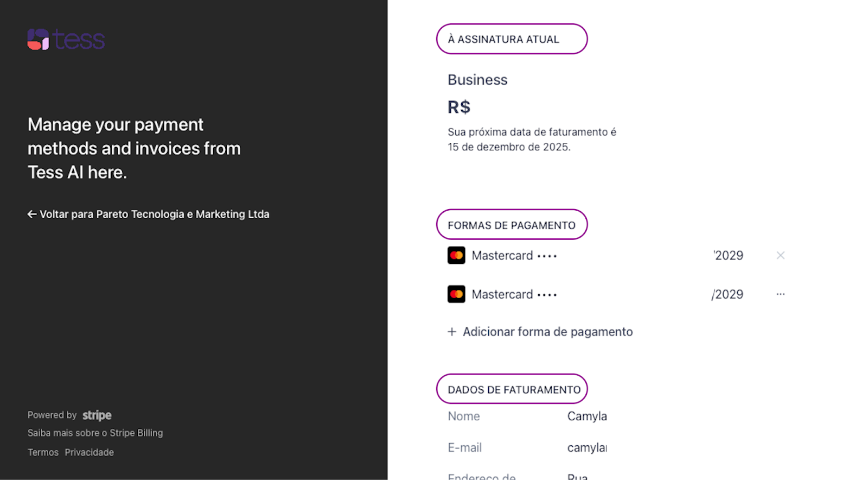Click Adicionar forma de pagamento
The width and height of the screenshot is (868, 480).
(x=547, y=332)
